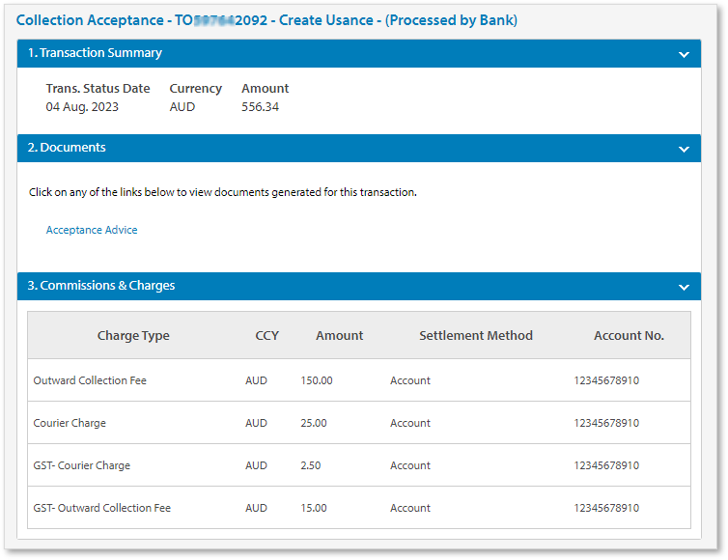The image size is (728, 560).
Task: Click the CCY column header
Action: (x=266, y=336)
